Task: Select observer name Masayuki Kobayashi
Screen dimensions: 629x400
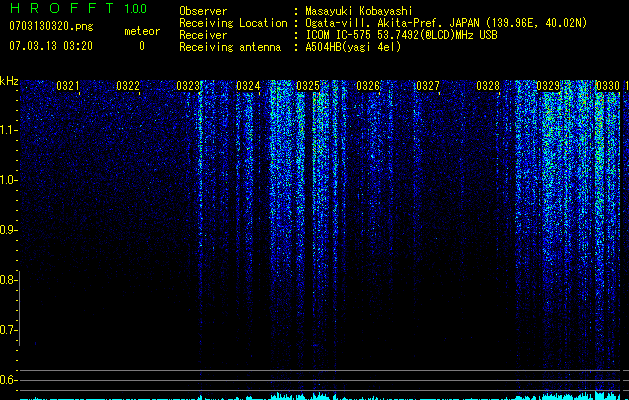Action: (359, 11)
